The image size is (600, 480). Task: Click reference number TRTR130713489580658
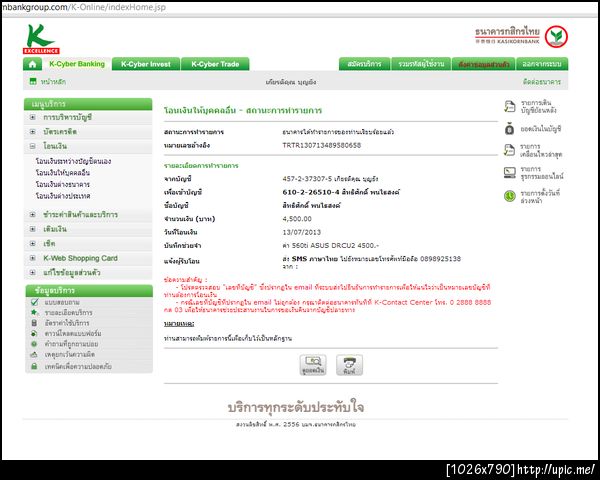321,145
